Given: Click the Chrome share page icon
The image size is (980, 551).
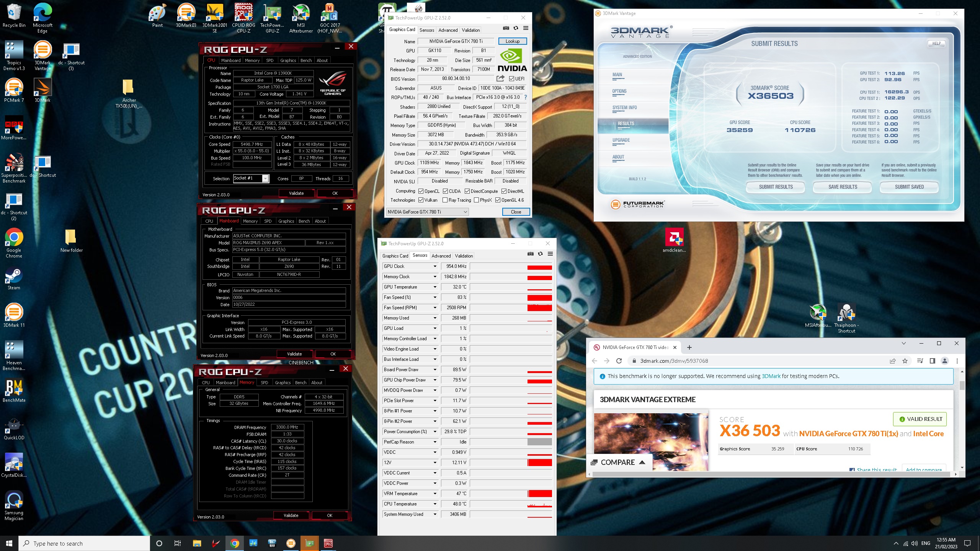Looking at the screenshot, I should (x=893, y=361).
